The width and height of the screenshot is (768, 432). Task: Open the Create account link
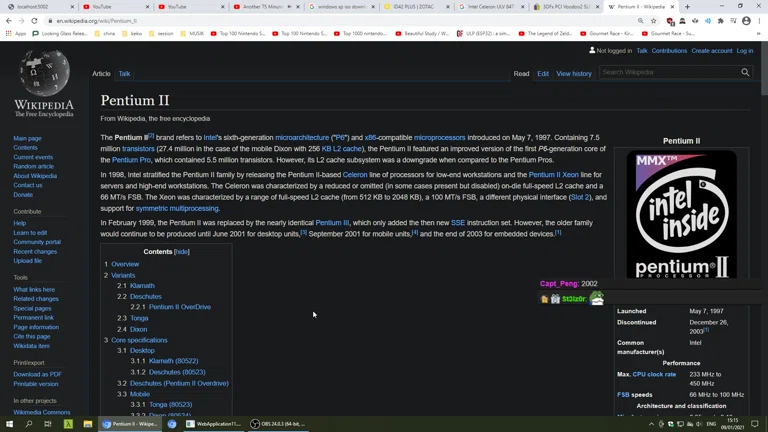pyautogui.click(x=712, y=51)
